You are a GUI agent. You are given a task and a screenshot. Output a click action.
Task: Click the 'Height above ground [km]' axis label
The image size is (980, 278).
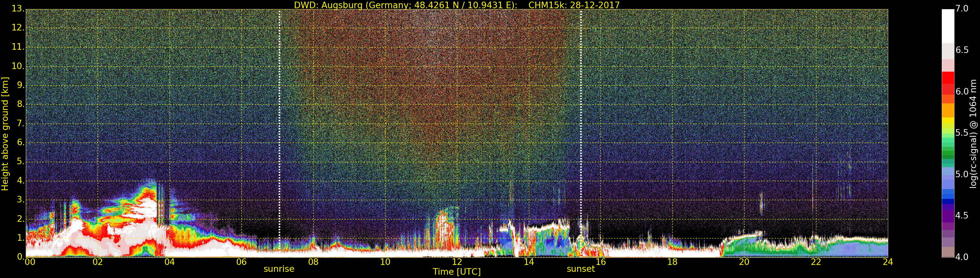pos(5,134)
